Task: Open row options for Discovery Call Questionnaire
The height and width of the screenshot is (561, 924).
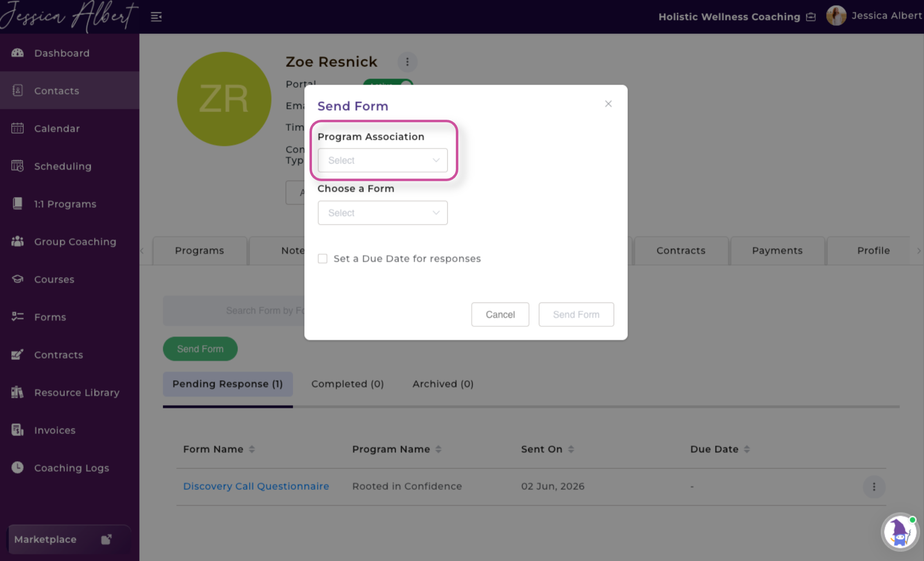Action: click(x=874, y=487)
